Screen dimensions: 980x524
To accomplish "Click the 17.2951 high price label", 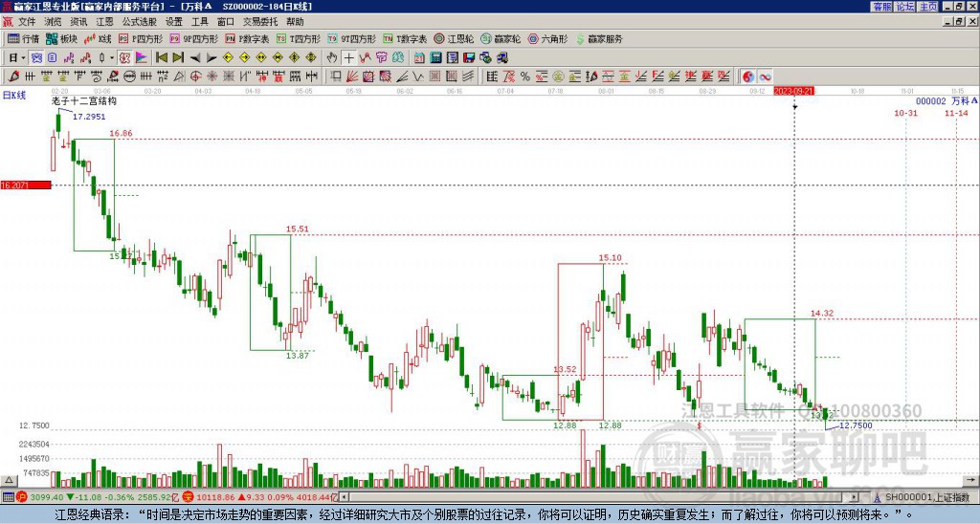I will pos(89,117).
